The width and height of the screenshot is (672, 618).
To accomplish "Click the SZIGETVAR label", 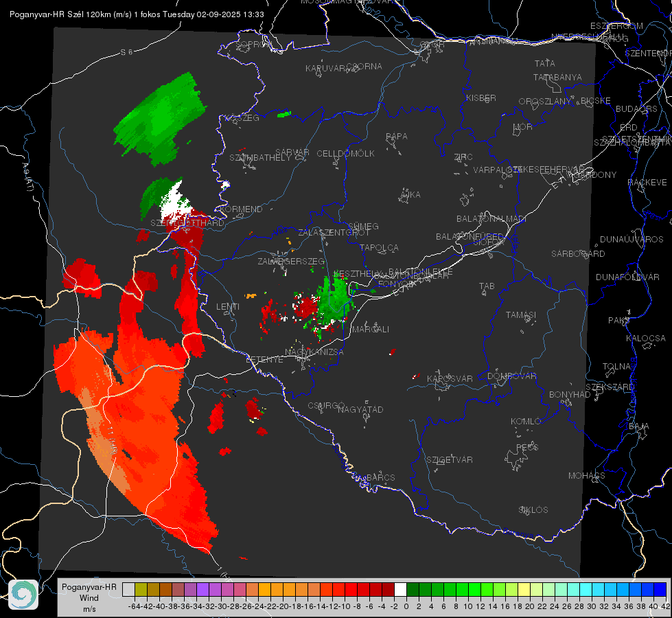I will click(x=450, y=460).
